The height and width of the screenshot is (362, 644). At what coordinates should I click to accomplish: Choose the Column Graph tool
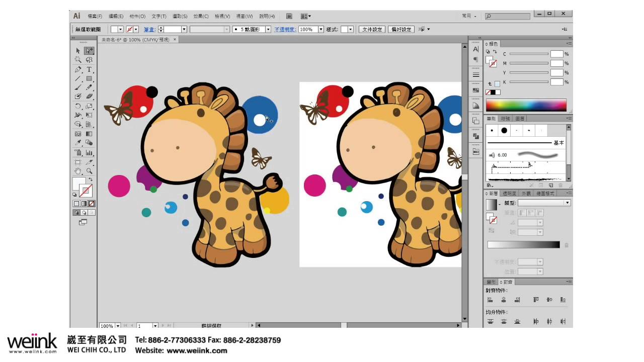click(x=89, y=152)
